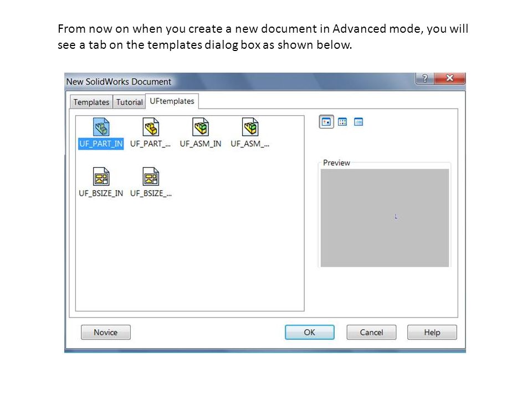This screenshot has width=532, height=399.
Task: Click the Cancel button
Action: (x=371, y=332)
